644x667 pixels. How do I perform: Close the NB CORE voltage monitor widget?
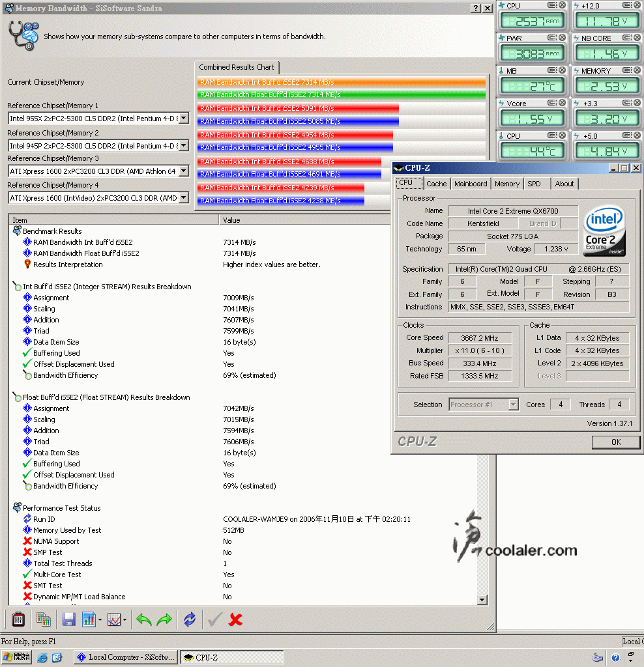[636, 38]
